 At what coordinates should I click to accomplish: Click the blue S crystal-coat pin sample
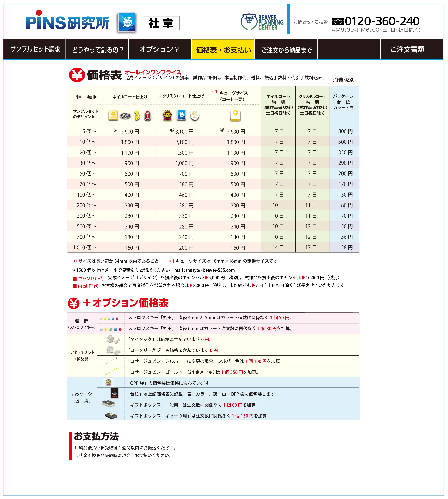pyautogui.click(x=181, y=115)
